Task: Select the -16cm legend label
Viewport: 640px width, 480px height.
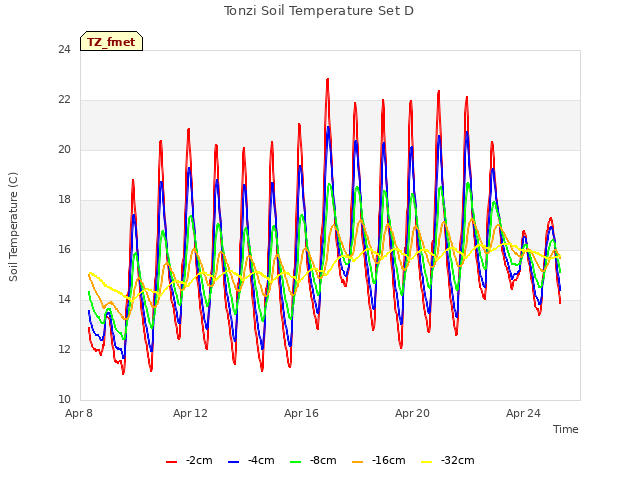Action: [x=389, y=460]
